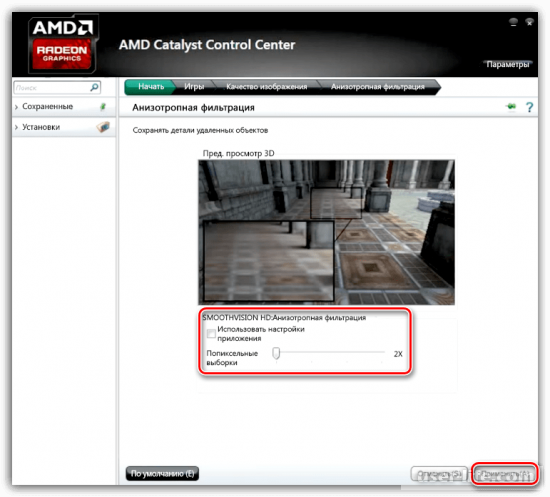Click the Отменить button
550x497 pixels.
tap(439, 474)
